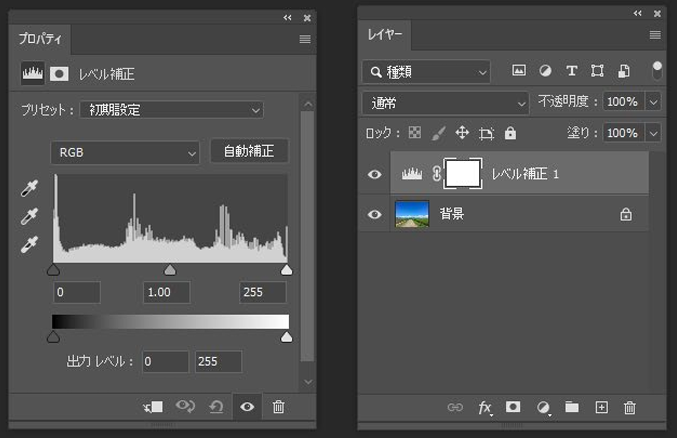Image resolution: width=677 pixels, height=438 pixels.
Task: Click the white point eyedropper tool
Action: click(x=29, y=243)
